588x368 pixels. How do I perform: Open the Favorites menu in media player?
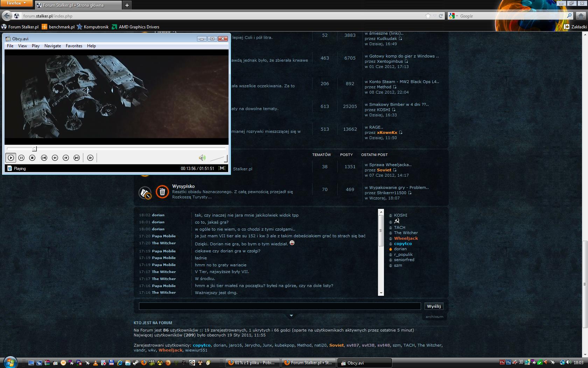(x=74, y=46)
